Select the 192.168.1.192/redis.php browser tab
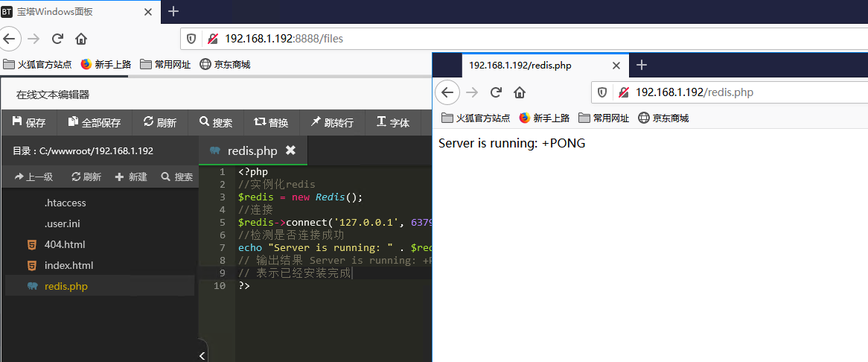The image size is (868, 362). coord(545,66)
